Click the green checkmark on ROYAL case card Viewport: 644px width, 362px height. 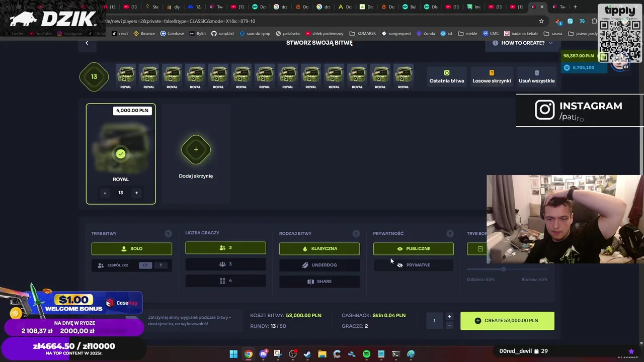(x=121, y=154)
